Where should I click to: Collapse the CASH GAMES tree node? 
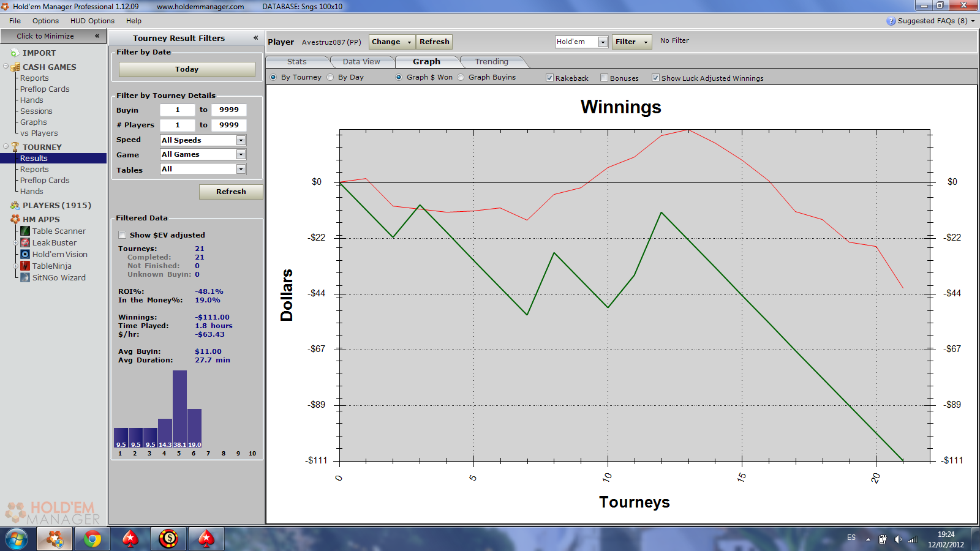click(6, 66)
